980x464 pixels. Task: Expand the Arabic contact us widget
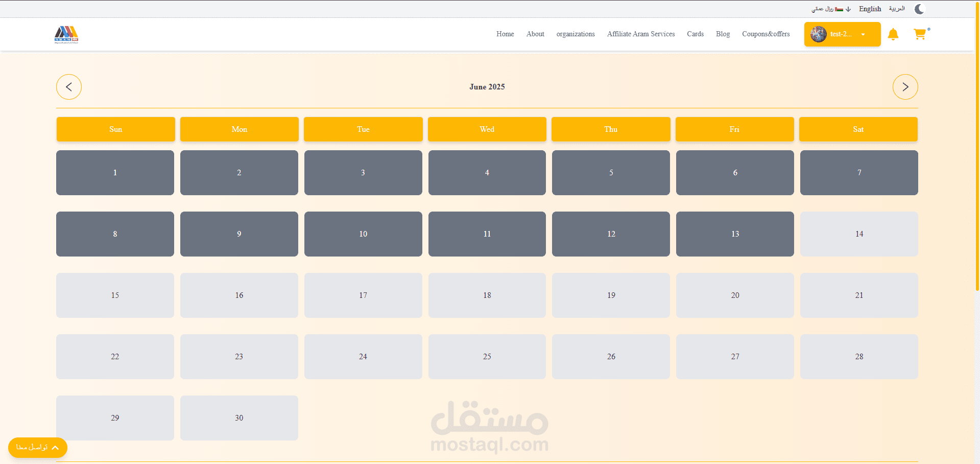tap(38, 448)
